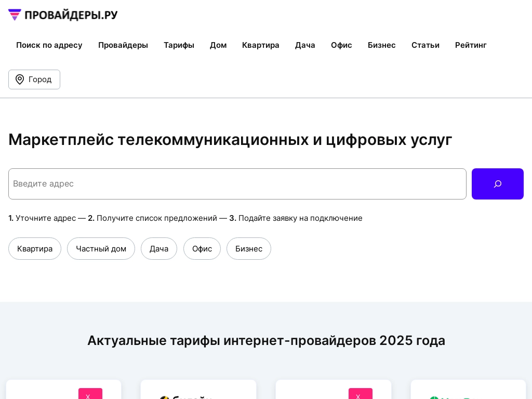
Task: Pick the Дача chip below search
Action: point(159,249)
